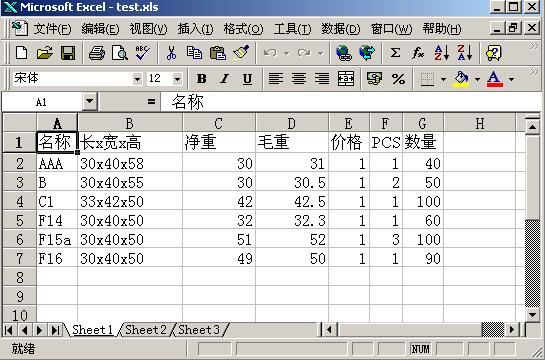The image size is (545, 360).
Task: Open the 格式(O) menu
Action: [x=243, y=29]
